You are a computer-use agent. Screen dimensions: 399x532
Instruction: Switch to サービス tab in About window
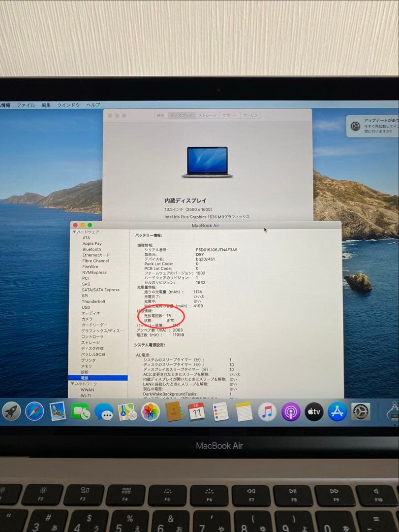(250, 115)
